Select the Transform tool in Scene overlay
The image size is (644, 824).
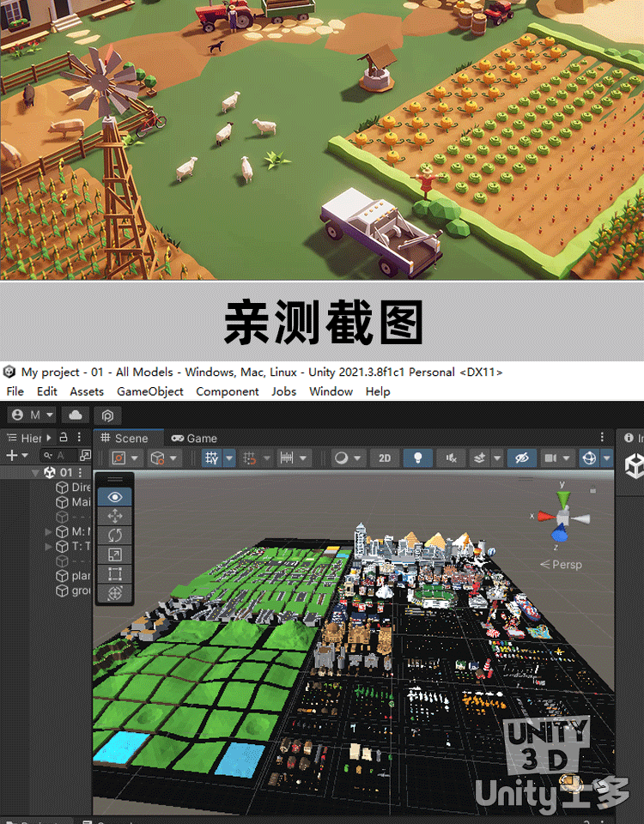[x=114, y=593]
